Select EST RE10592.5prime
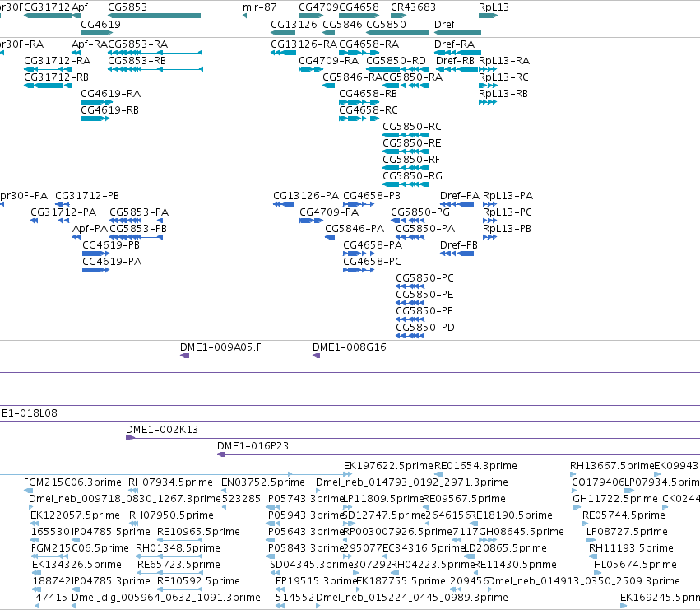This screenshot has width=700, height=610. [198, 582]
